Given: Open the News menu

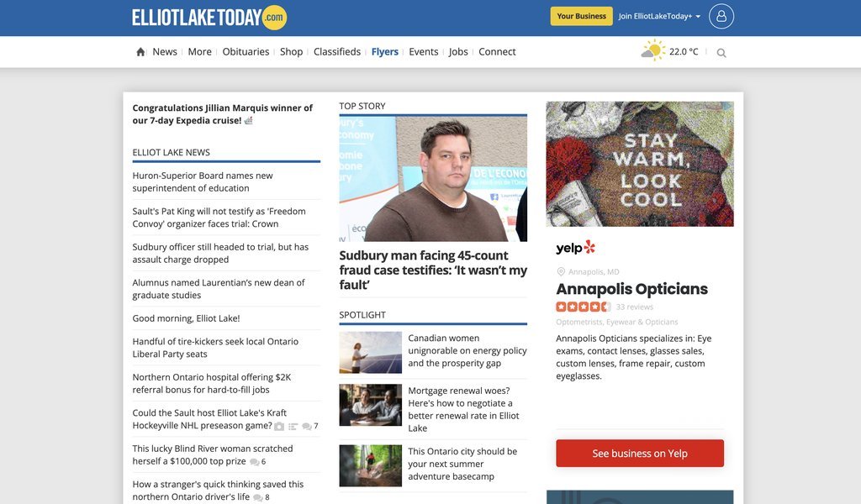Looking at the screenshot, I should point(165,51).
